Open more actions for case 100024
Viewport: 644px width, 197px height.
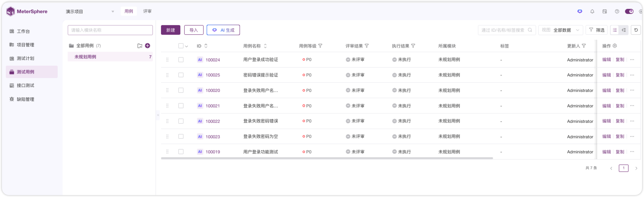632,60
